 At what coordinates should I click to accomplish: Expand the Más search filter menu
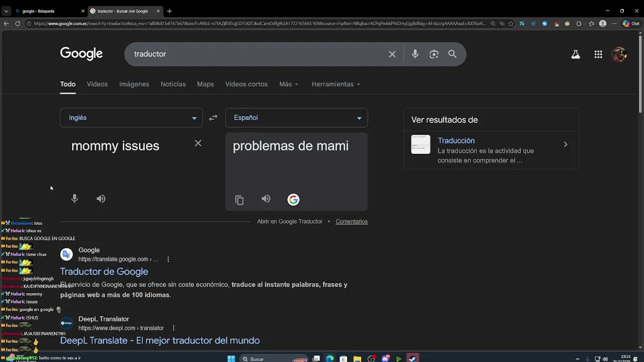point(289,84)
